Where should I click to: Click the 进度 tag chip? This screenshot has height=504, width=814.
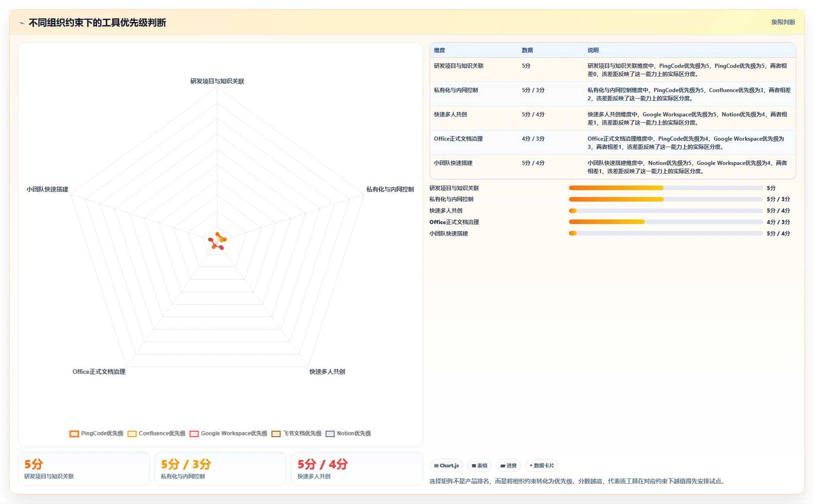[508, 466]
